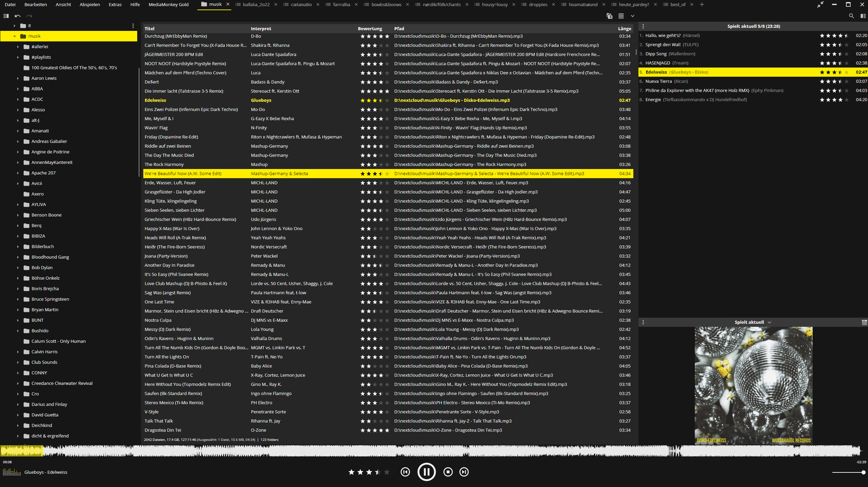
Task: Expand the it folder node
Action: pos(14,26)
